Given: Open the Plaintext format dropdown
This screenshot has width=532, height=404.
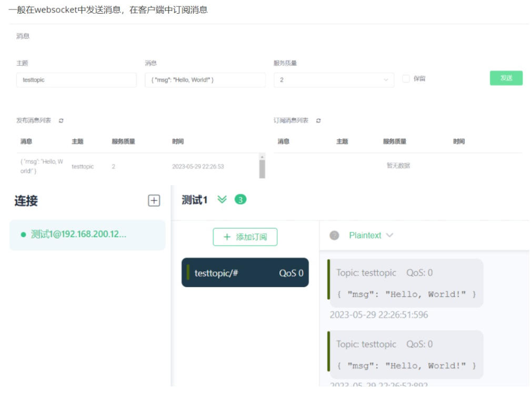Looking at the screenshot, I should pos(371,236).
